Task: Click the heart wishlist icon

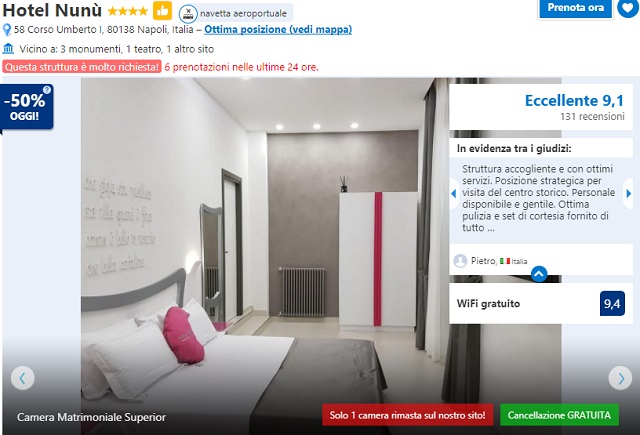Action: point(627,8)
